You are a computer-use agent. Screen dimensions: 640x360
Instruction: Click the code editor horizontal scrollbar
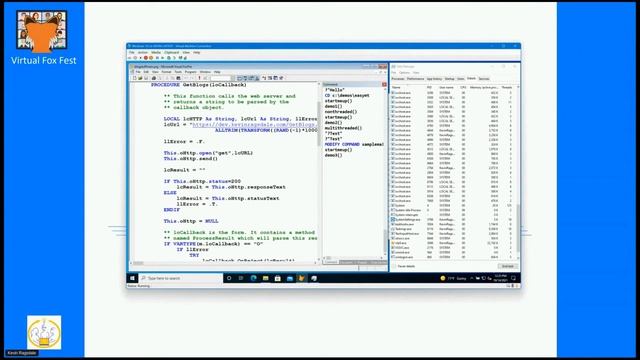(223, 263)
